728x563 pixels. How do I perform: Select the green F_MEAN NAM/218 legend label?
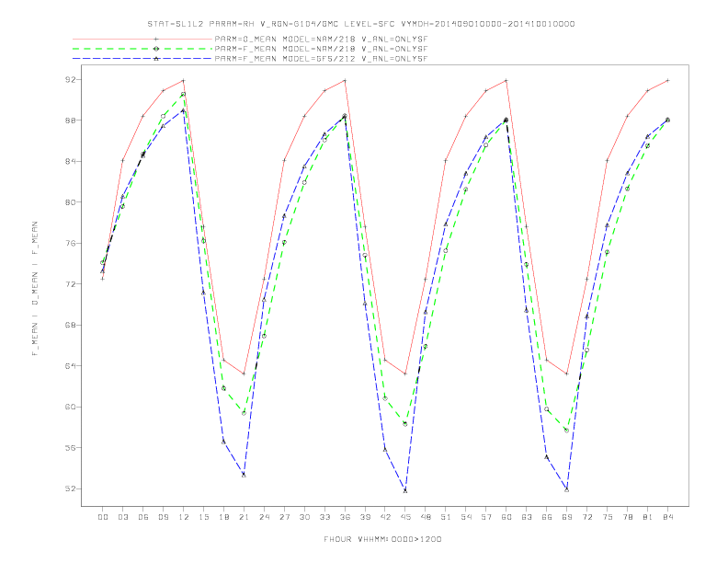click(321, 49)
